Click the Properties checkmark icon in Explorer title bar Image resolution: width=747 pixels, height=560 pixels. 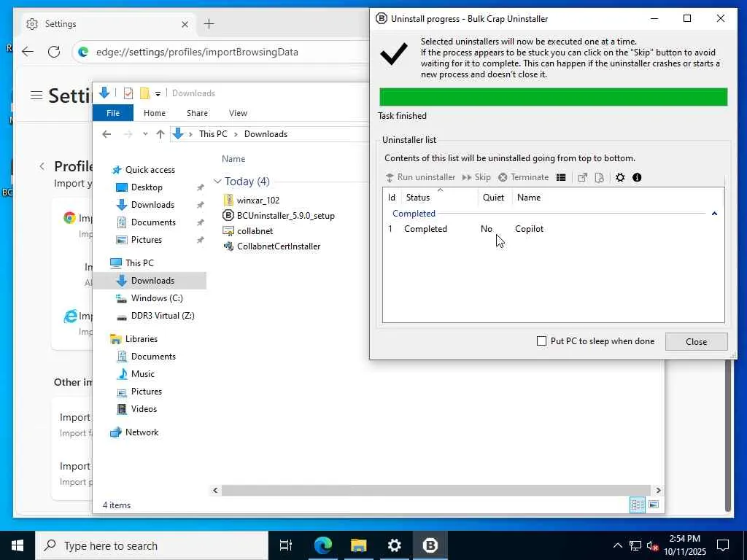(x=128, y=93)
